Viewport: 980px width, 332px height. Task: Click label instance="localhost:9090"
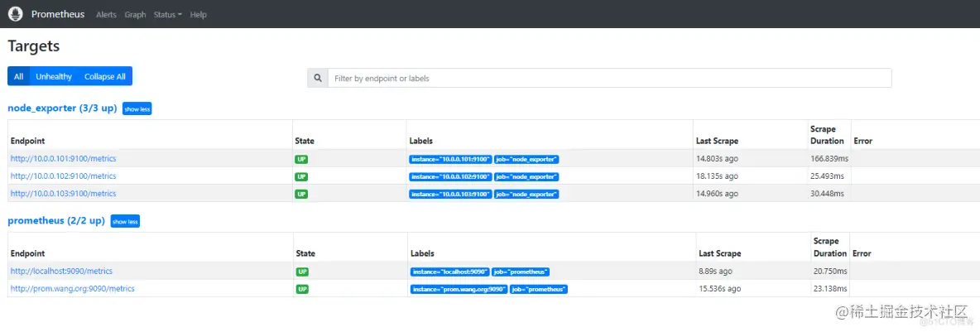point(450,272)
